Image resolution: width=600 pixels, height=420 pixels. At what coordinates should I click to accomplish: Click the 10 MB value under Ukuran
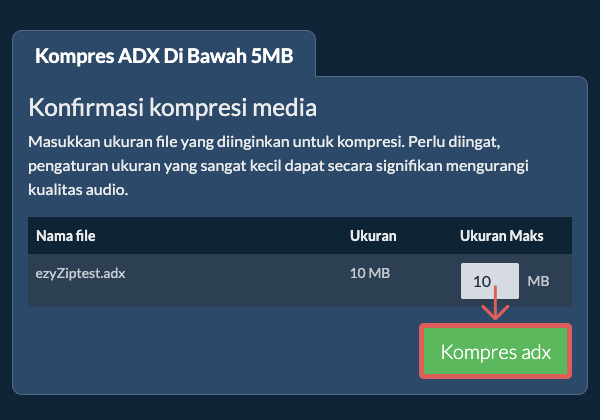tap(370, 273)
